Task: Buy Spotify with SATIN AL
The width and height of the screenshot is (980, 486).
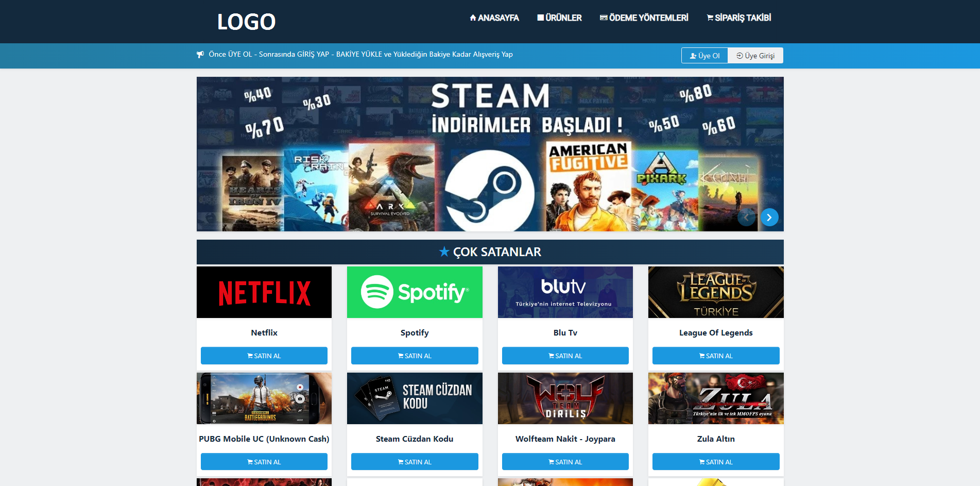Action: point(415,356)
